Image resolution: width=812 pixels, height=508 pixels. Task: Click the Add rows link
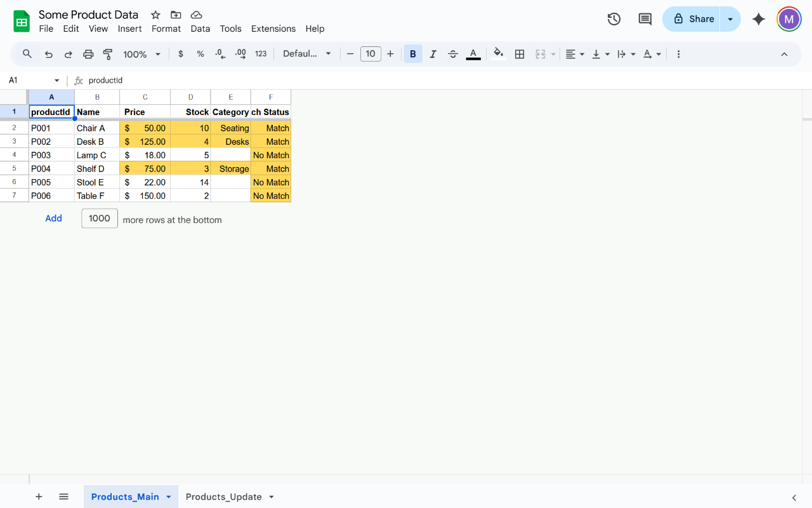coord(53,218)
